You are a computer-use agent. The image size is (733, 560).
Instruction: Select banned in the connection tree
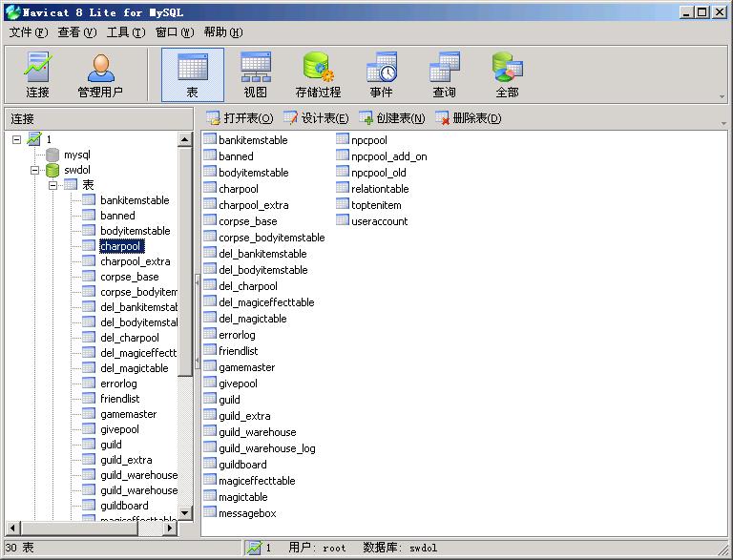(x=117, y=216)
